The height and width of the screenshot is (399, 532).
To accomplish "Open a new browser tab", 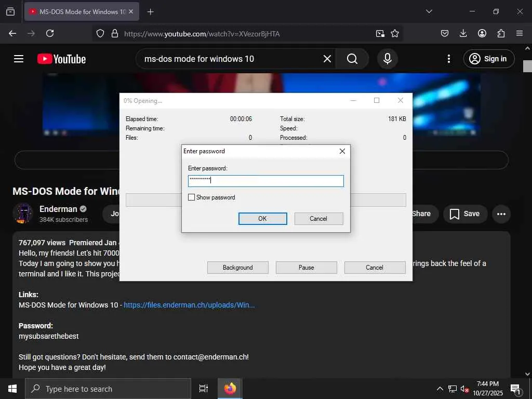I will click(x=150, y=12).
